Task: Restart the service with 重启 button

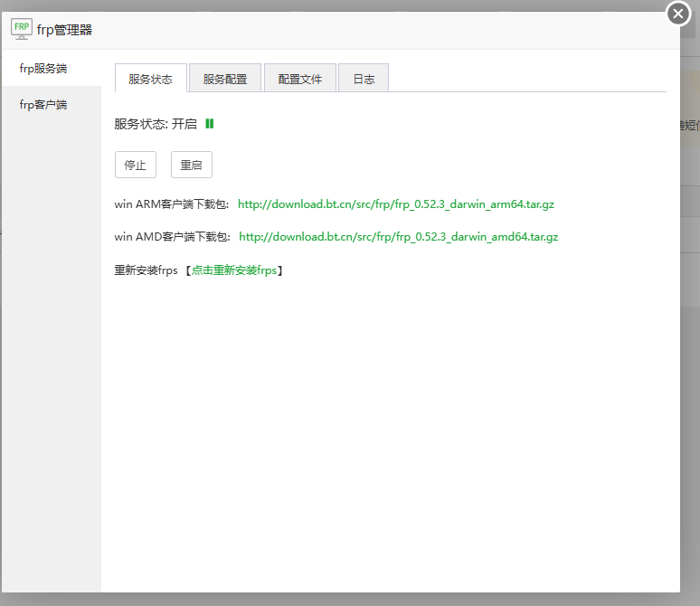Action: 192,165
